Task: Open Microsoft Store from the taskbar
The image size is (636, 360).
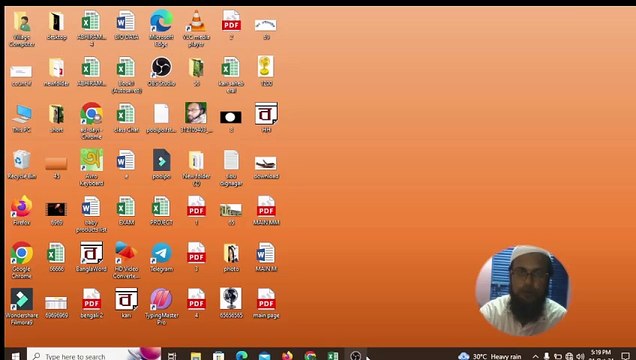Action: [218, 356]
